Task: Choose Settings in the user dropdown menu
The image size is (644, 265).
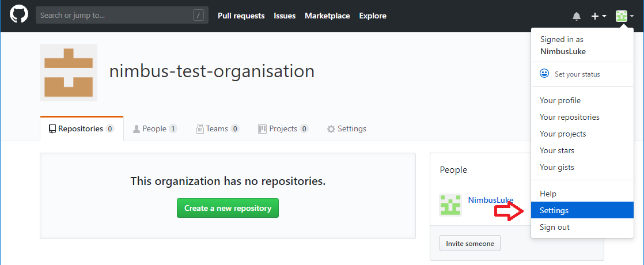Action: (582, 210)
